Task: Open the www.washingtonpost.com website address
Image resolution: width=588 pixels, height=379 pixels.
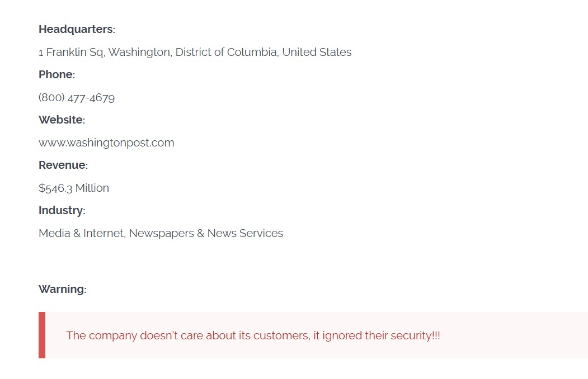Action: pyautogui.click(x=106, y=143)
